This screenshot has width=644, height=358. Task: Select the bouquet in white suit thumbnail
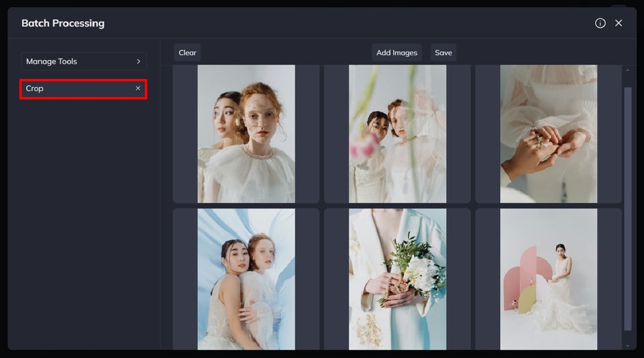398,279
